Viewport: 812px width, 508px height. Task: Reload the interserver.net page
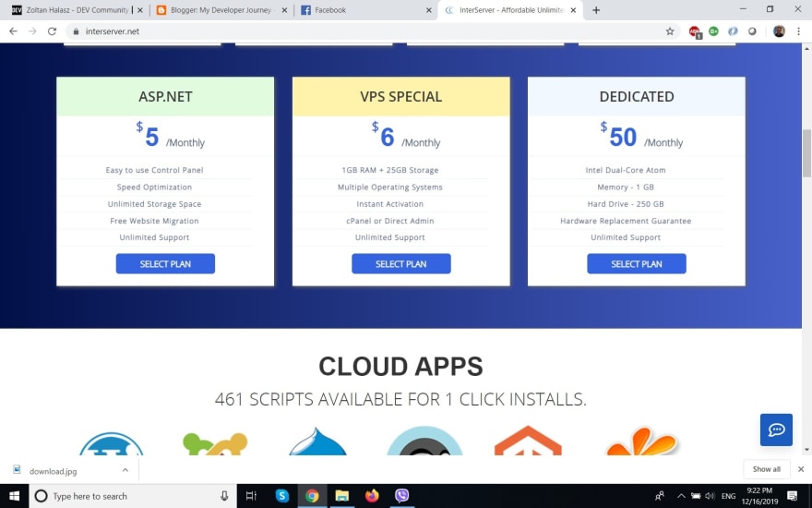(x=52, y=31)
